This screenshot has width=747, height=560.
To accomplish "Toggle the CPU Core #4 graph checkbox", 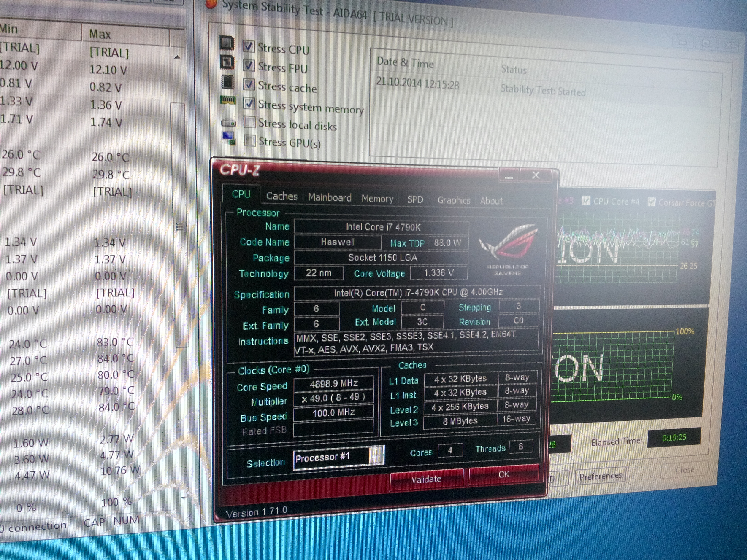I will click(x=586, y=200).
